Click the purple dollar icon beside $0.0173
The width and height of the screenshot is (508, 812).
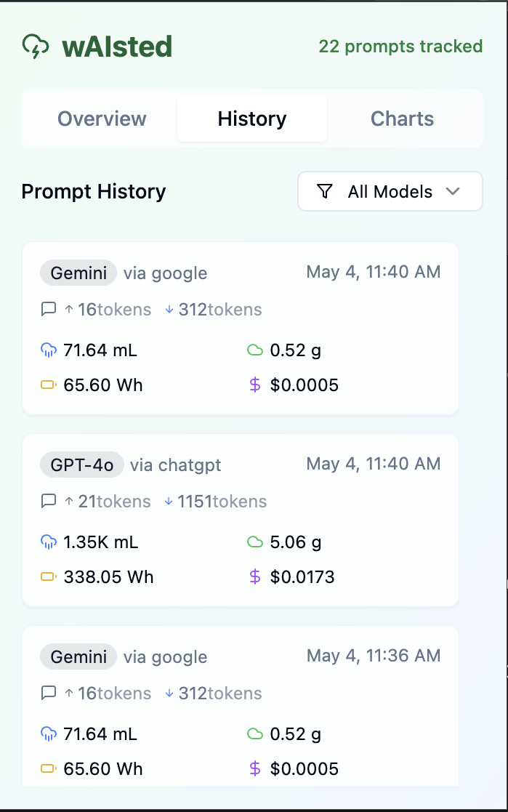click(x=254, y=577)
